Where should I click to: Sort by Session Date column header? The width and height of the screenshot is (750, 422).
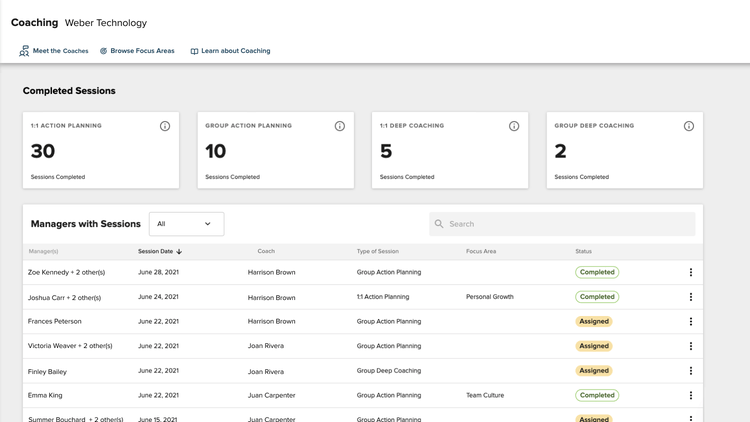point(155,251)
